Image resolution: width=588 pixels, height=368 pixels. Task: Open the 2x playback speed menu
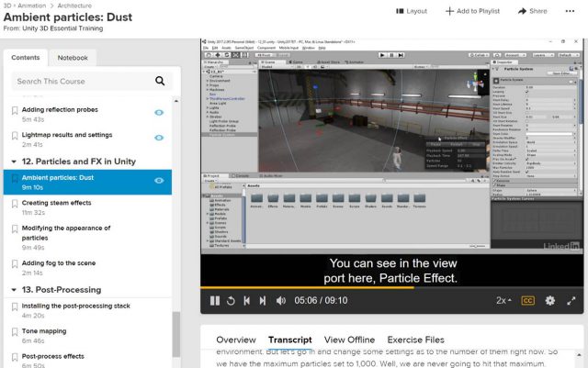[x=503, y=300]
